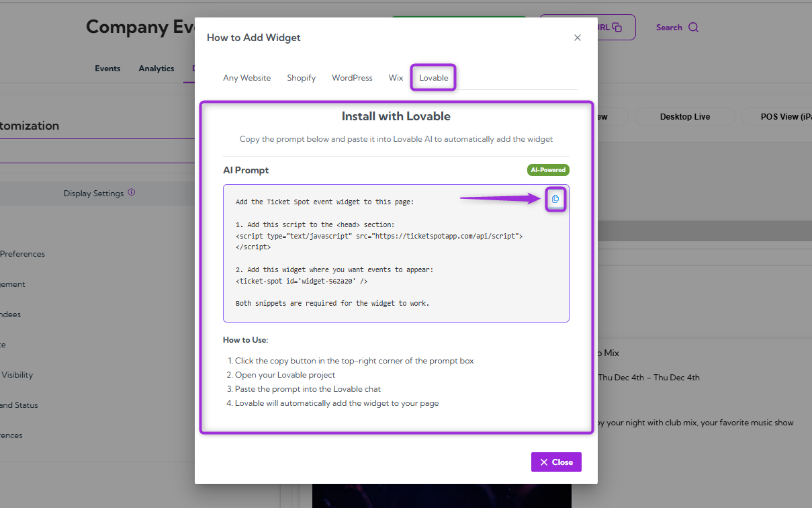The height and width of the screenshot is (508, 812).
Task: Copy the AI prompt with the copy icon
Action: pos(555,199)
